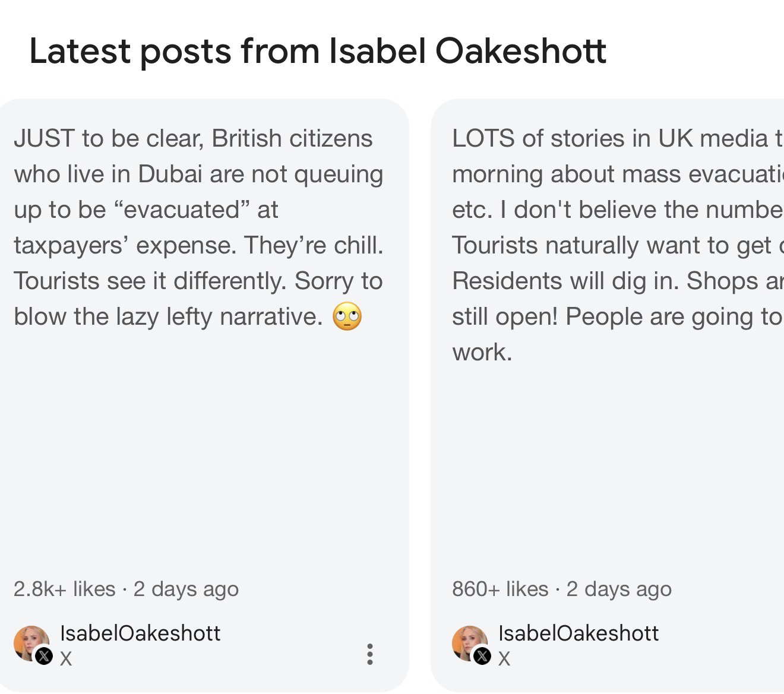Click the X logo badge on second post's avatar
The height and width of the screenshot is (694, 784).
[482, 656]
